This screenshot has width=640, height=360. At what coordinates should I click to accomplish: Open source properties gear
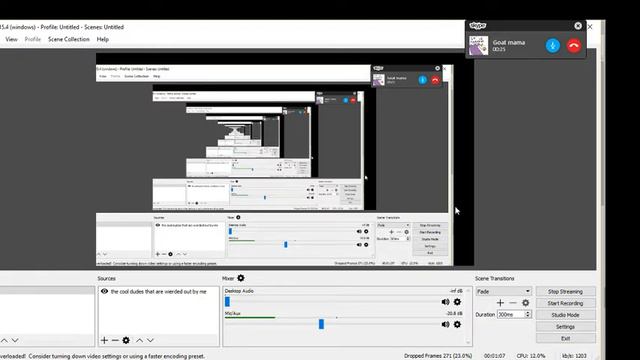tap(126, 340)
